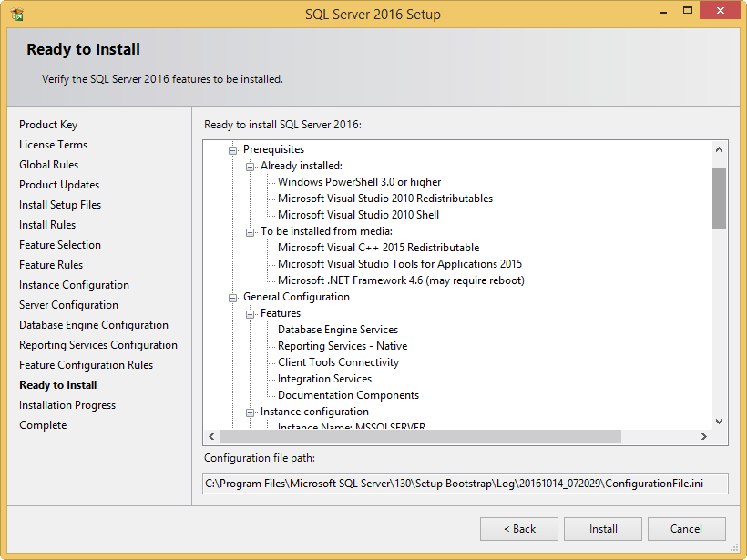Select Database Engine Services feature

pos(338,330)
